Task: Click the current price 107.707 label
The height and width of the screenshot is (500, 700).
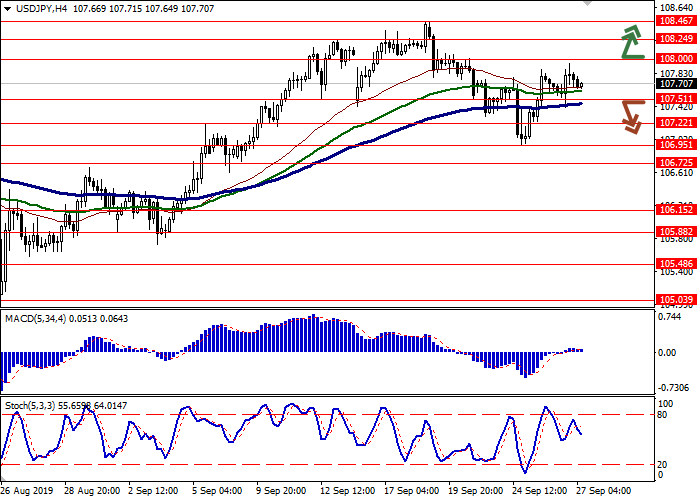Action: click(675, 85)
